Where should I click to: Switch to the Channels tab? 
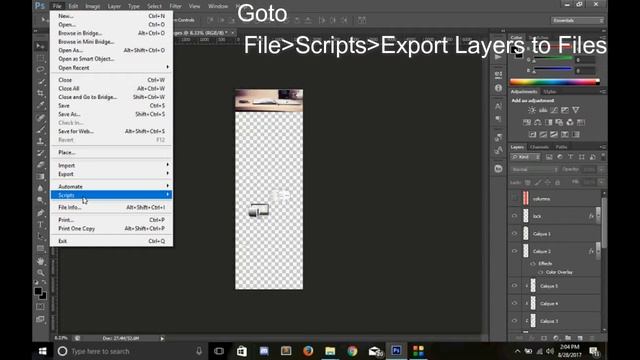click(x=539, y=147)
